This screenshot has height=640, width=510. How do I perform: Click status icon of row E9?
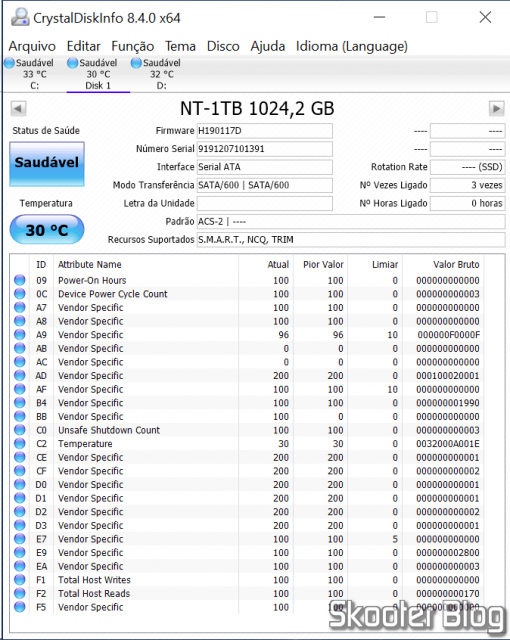(x=20, y=552)
